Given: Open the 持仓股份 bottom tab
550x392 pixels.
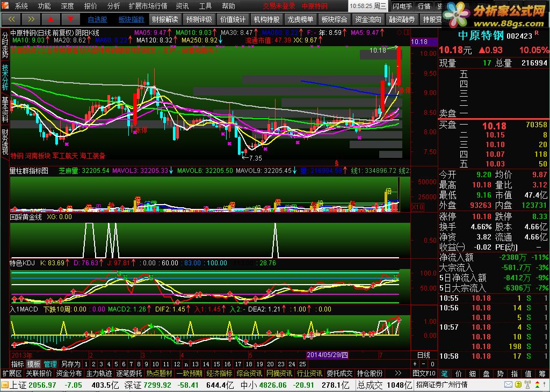Looking at the screenshot, I should 370,373.
